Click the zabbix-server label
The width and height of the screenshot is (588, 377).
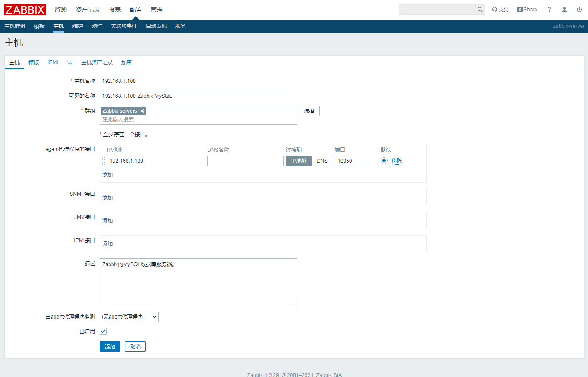point(569,26)
